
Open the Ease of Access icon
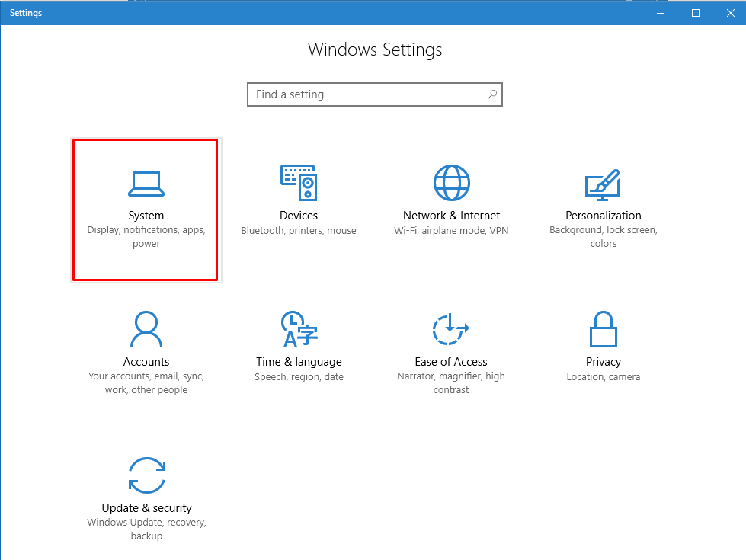450,329
